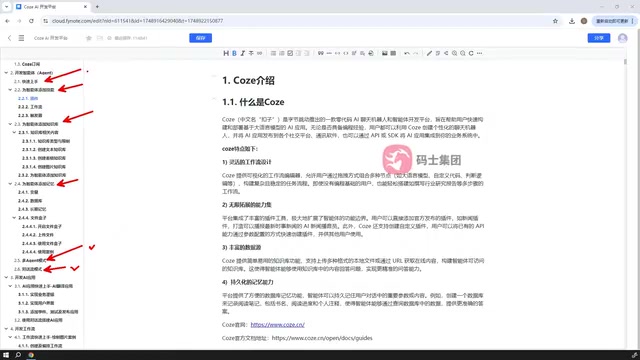This screenshot has width=640, height=360.
Task: Insert a horizontal rule line
Action: point(329,53)
